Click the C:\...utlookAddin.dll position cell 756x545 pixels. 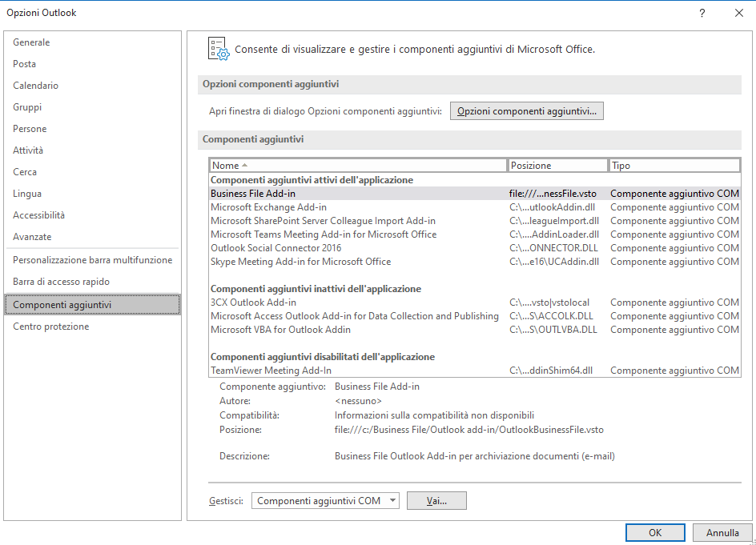click(552, 207)
